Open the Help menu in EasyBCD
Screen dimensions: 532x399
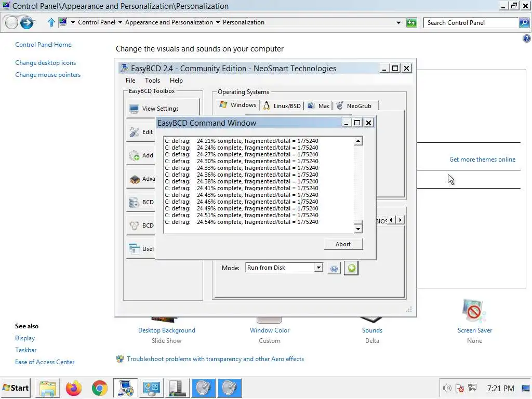176,81
